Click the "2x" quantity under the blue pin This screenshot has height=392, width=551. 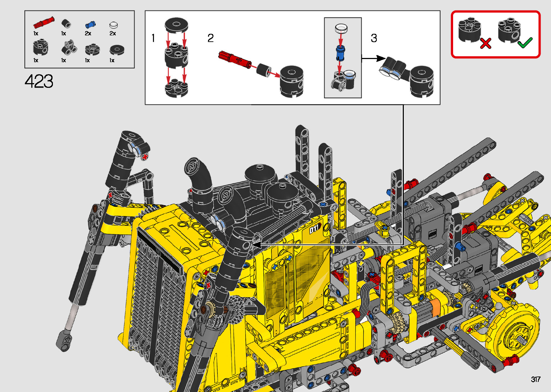(x=88, y=33)
